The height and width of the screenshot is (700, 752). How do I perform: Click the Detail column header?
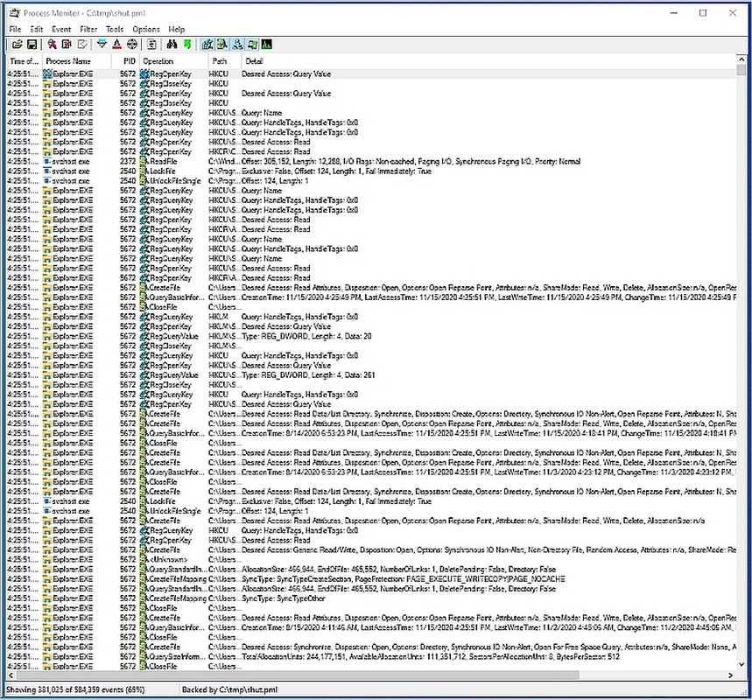pos(488,61)
